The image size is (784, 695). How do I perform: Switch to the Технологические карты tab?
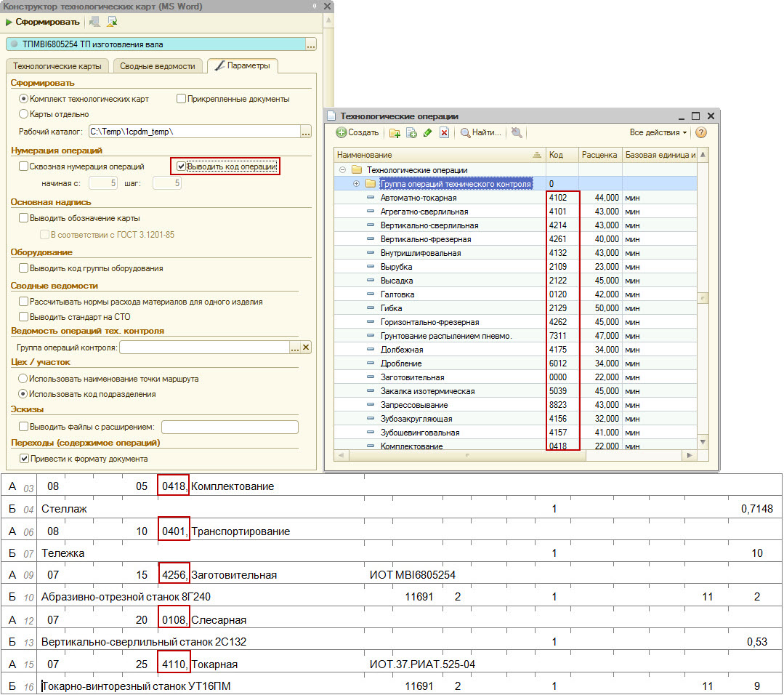(57, 66)
